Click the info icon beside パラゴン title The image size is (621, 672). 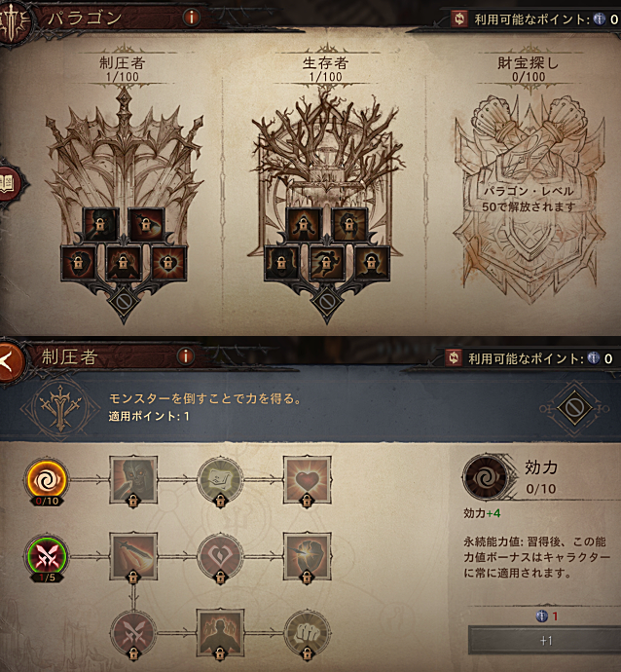tap(192, 18)
